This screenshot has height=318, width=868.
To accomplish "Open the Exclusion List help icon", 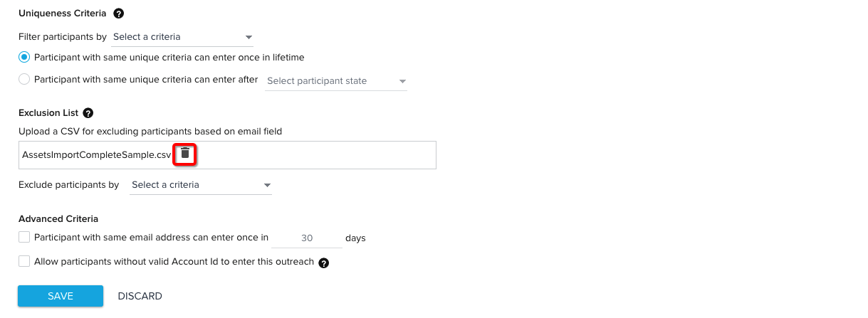I will [x=88, y=113].
